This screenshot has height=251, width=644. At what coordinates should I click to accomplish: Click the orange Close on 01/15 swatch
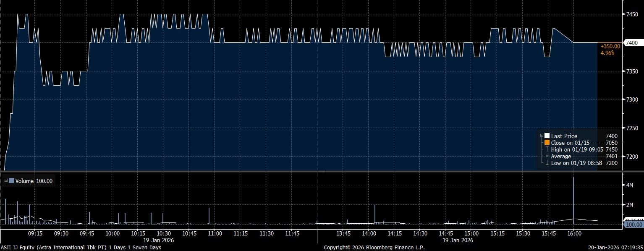point(547,143)
